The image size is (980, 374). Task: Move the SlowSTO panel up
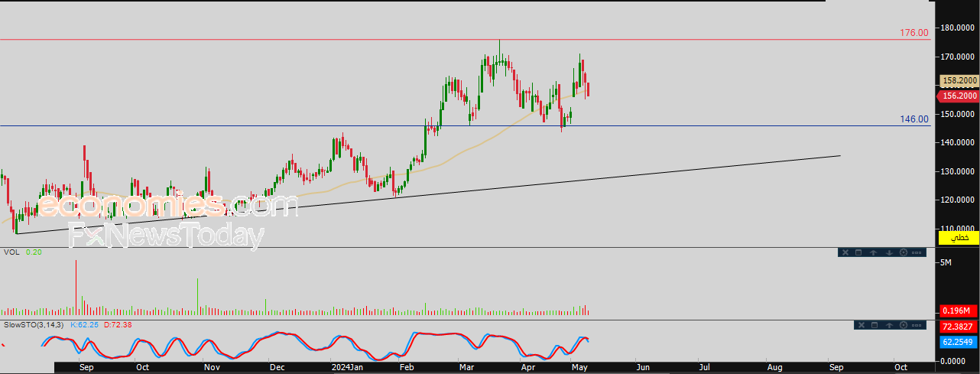(889, 325)
